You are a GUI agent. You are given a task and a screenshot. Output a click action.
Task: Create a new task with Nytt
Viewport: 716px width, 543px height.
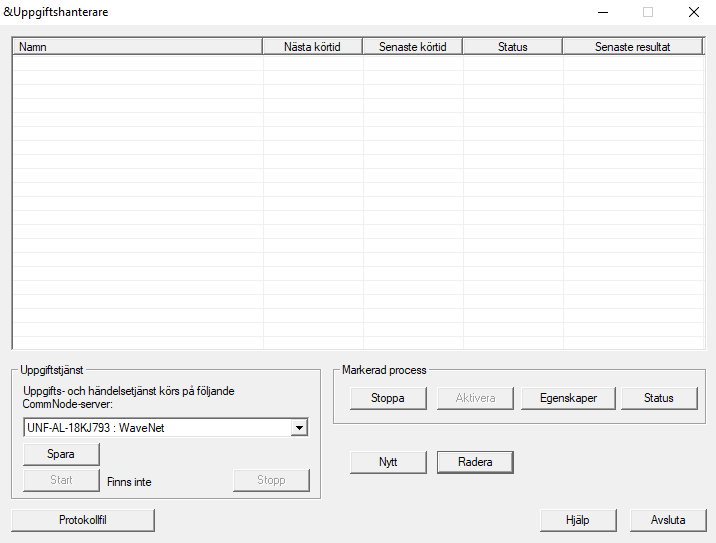[388, 462]
